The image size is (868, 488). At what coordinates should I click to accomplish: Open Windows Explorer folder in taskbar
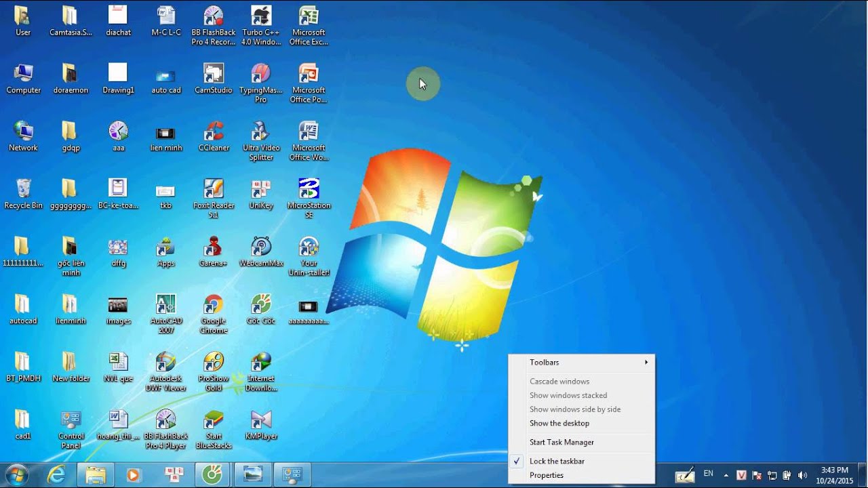pyautogui.click(x=96, y=475)
